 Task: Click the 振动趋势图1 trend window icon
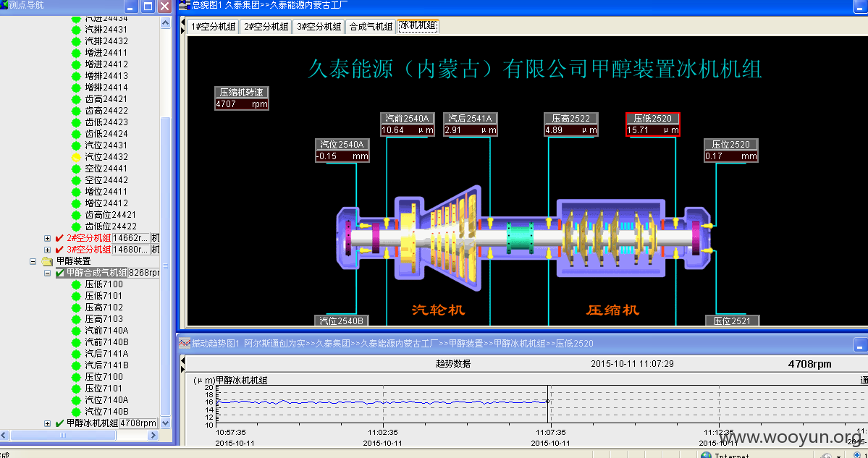click(185, 344)
